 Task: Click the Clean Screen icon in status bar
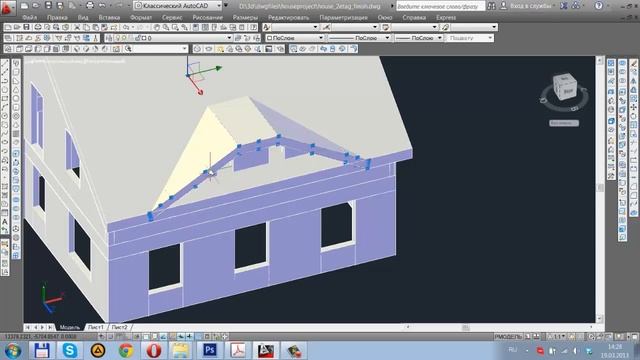click(635, 337)
